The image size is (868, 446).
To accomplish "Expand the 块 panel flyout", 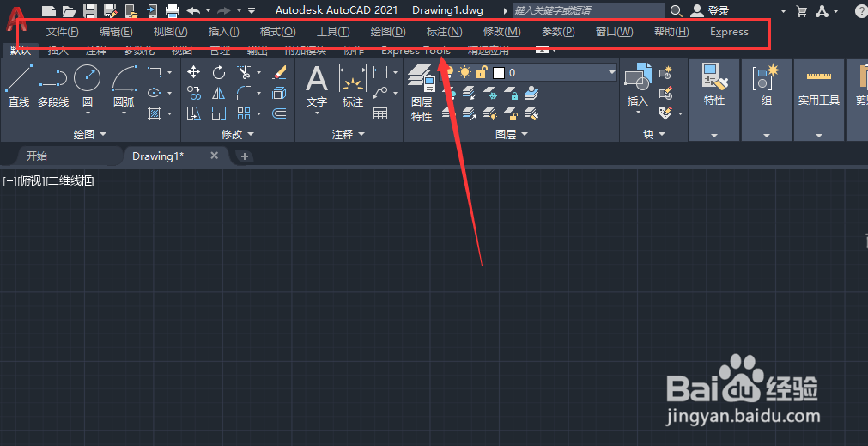I will pos(653,134).
